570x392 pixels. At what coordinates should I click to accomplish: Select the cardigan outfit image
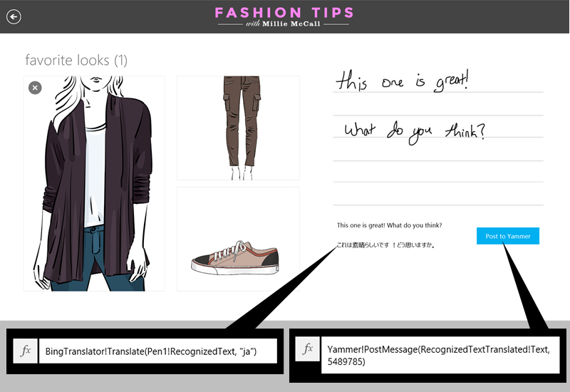pyautogui.click(x=94, y=183)
